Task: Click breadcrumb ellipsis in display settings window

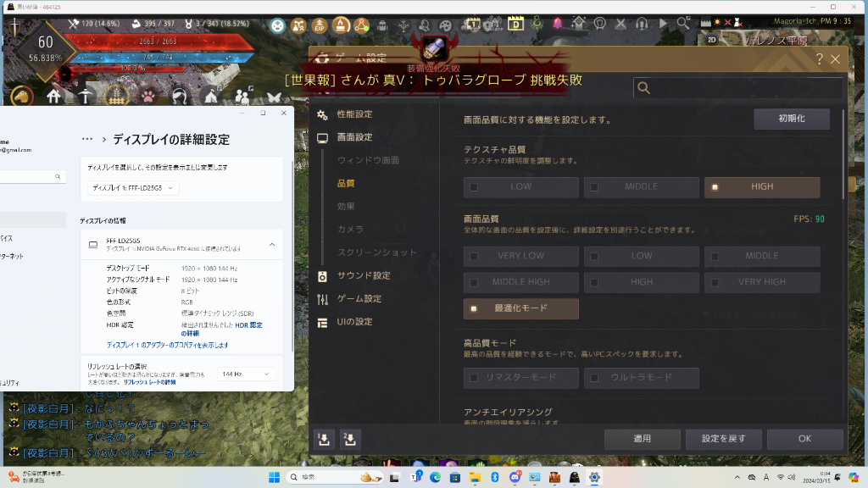Action: point(87,140)
